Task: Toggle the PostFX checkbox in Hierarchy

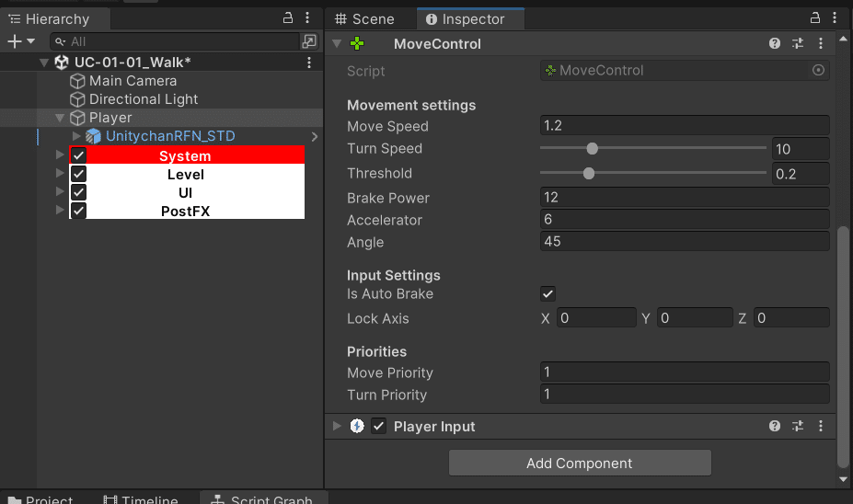Action: pyautogui.click(x=78, y=211)
